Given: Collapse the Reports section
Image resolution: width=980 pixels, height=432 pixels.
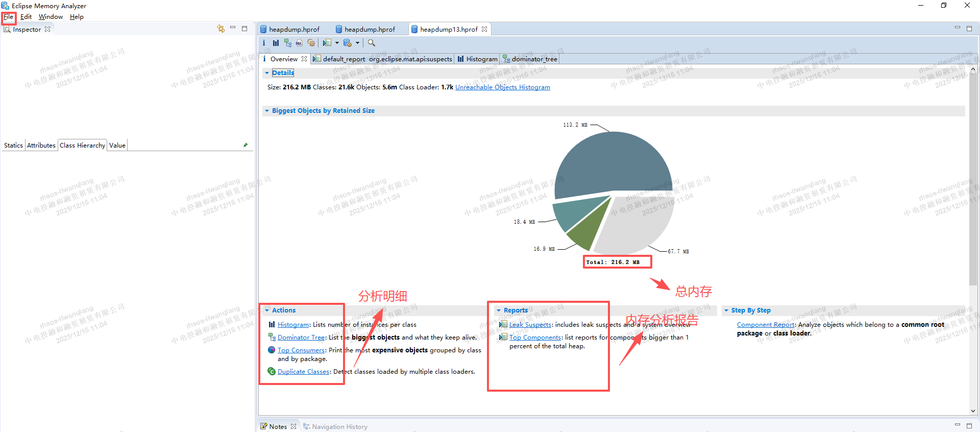Looking at the screenshot, I should click(x=499, y=310).
